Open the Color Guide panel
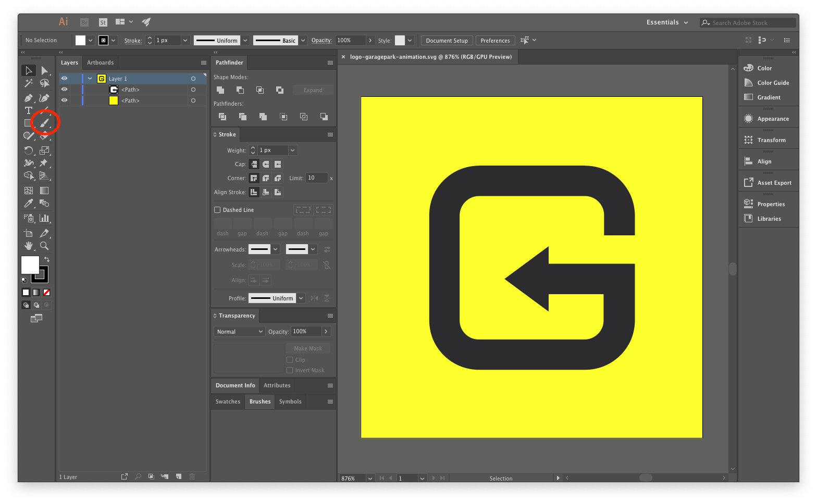This screenshot has height=504, width=817. [766, 83]
